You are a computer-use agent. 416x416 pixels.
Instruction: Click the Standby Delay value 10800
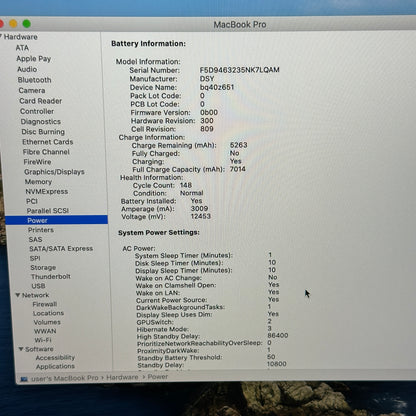point(277,364)
